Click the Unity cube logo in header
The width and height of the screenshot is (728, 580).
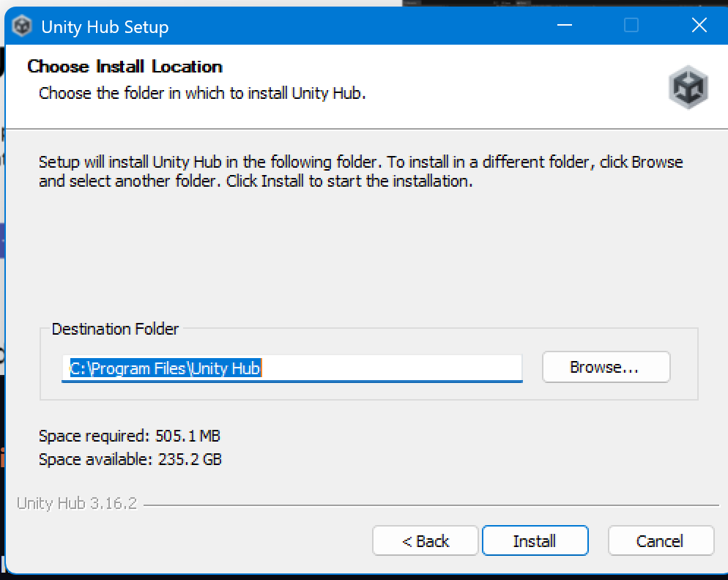click(x=688, y=87)
